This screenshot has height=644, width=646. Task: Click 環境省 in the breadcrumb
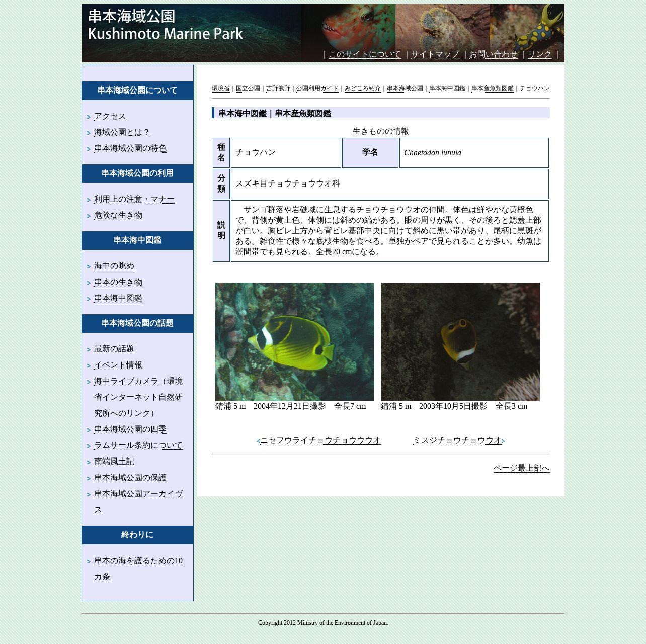221,88
